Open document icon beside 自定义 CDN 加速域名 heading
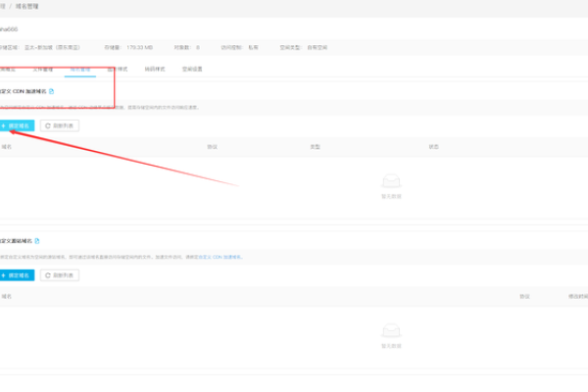The height and width of the screenshot is (392, 588). [x=52, y=90]
